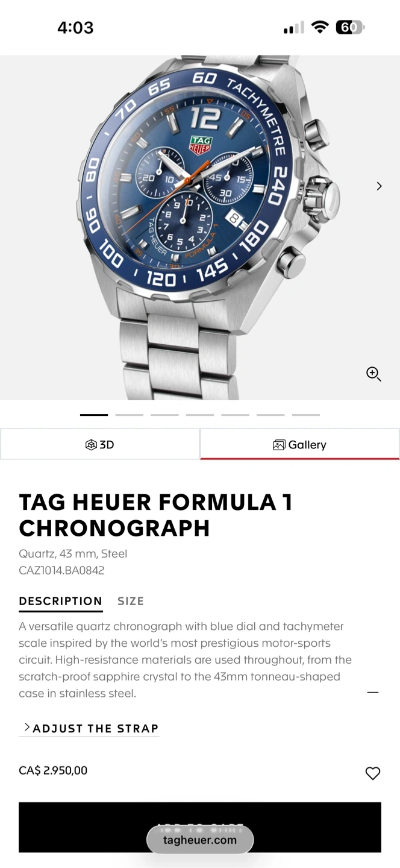This screenshot has height=868, width=400.
Task: Tap the Gallery picture icon
Action: 279,445
